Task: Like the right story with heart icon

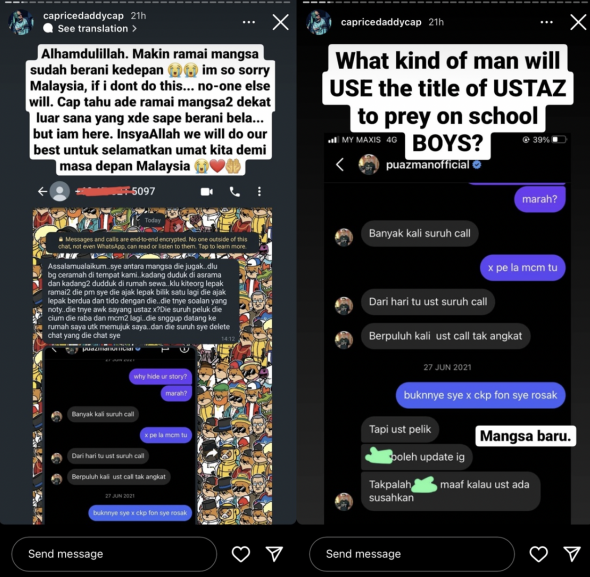Action: (x=538, y=554)
